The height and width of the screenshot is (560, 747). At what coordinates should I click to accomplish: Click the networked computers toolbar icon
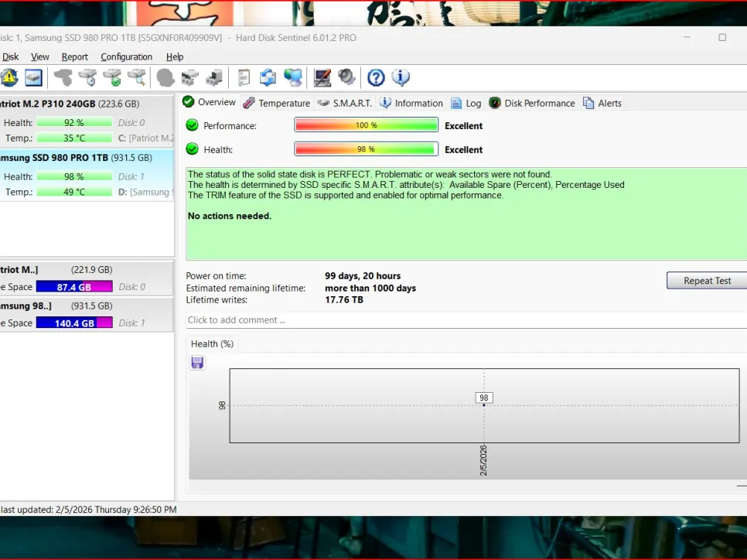293,77
